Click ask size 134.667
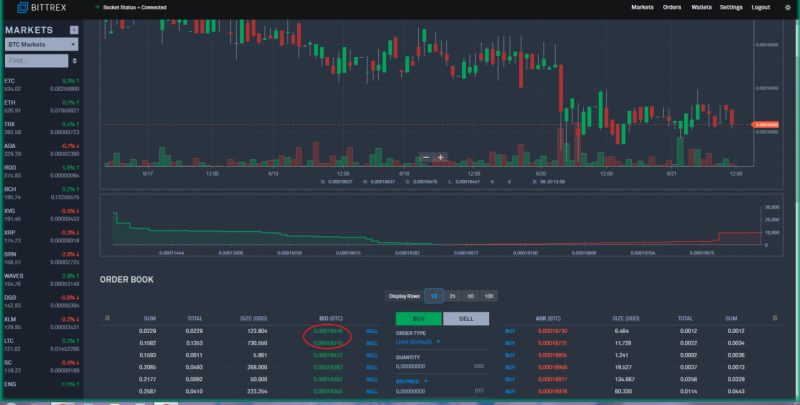 coord(624,379)
